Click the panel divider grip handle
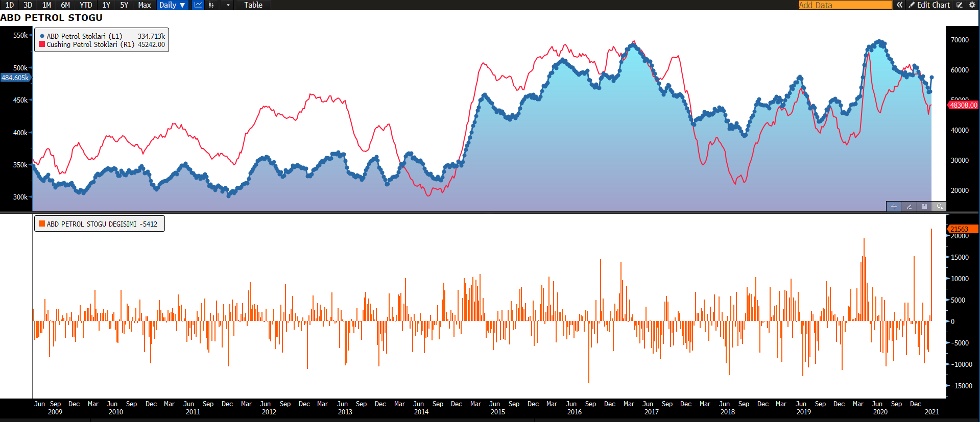 tap(489, 212)
